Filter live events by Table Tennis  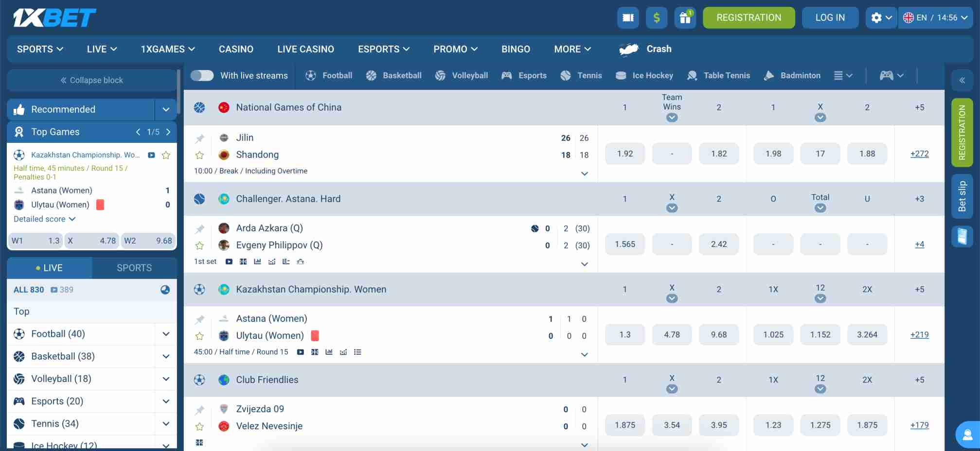pyautogui.click(x=718, y=75)
